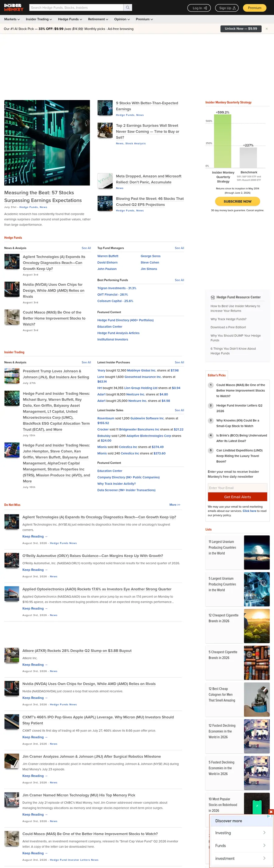Open Is Brink's (BCO) Being Undervalued pick
The image size is (274, 868).
241,438
